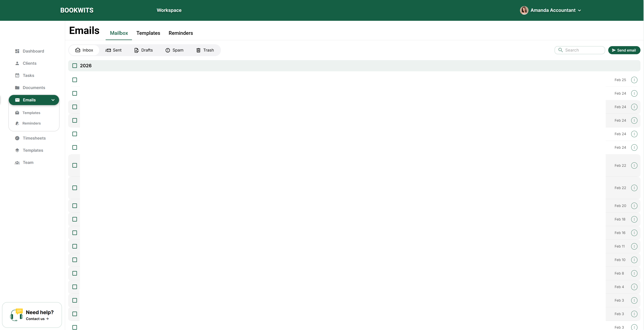
Task: Tick the checkbox for Feb 20 email
Action: tap(74, 206)
